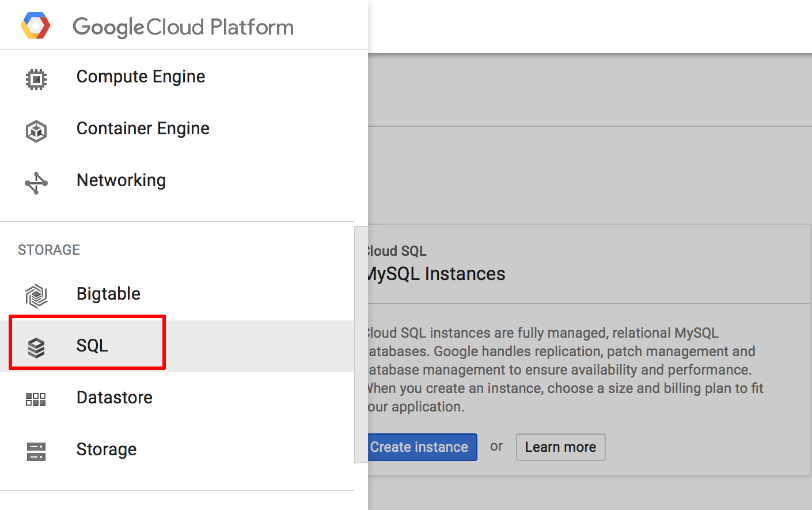Viewport: 812px width, 510px height.
Task: Click the Google Cloud Platform hexagon logo
Action: pyautogui.click(x=36, y=26)
